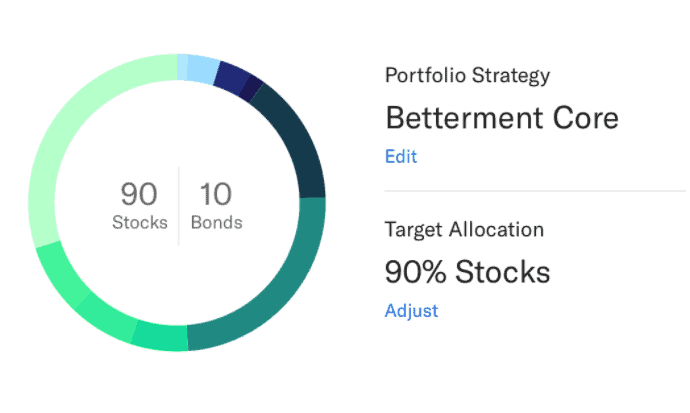Click the Edit link under Betterment Core
Image resolution: width=690 pixels, height=413 pixels.
(x=401, y=157)
